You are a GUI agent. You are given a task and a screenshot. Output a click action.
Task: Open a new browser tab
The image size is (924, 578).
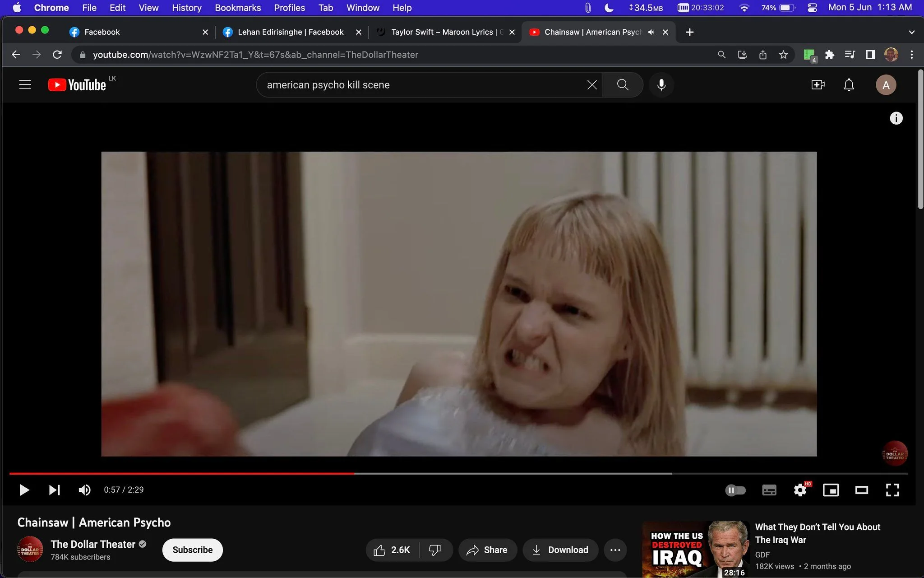pyautogui.click(x=689, y=32)
